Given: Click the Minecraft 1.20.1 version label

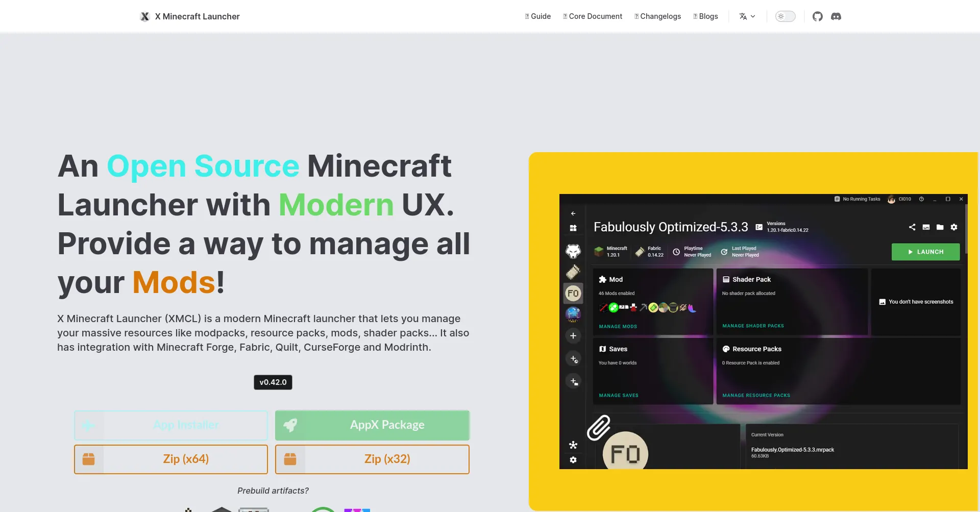Looking at the screenshot, I should (x=611, y=252).
